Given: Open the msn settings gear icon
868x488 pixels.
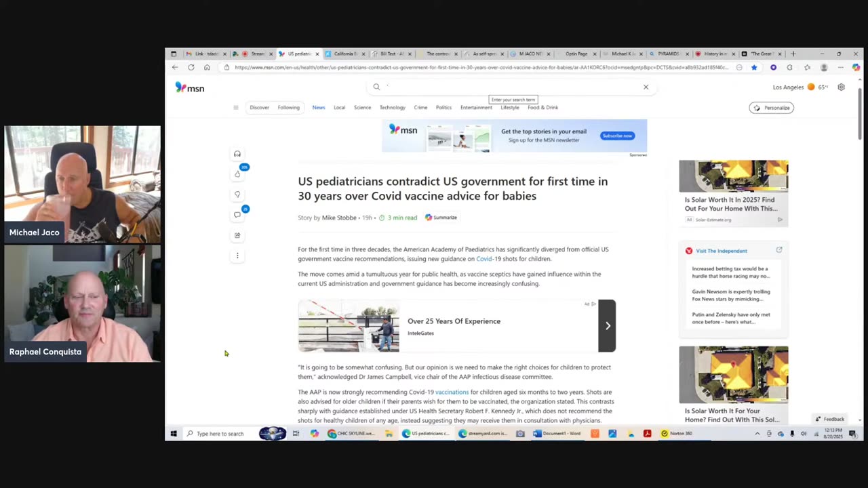Looking at the screenshot, I should 841,87.
